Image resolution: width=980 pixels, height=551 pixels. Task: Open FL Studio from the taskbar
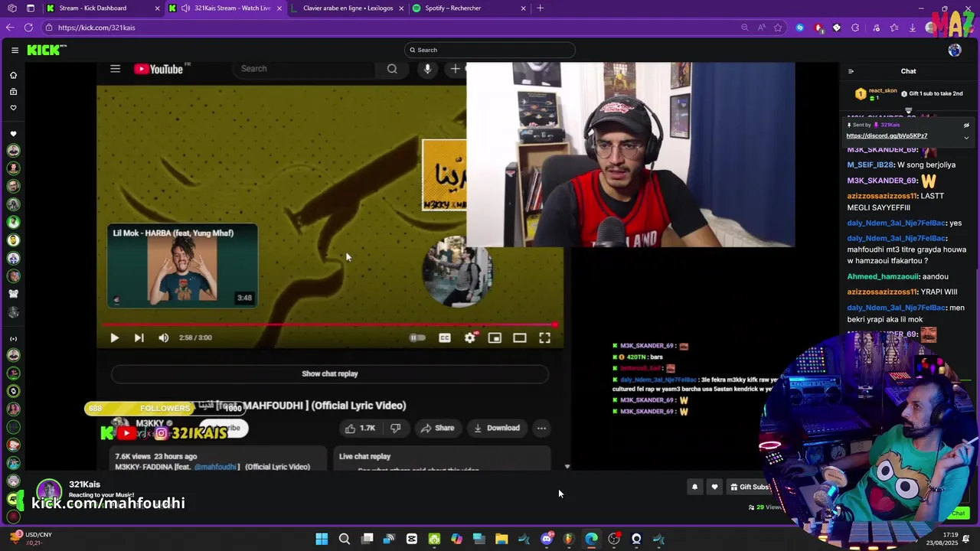[569, 540]
